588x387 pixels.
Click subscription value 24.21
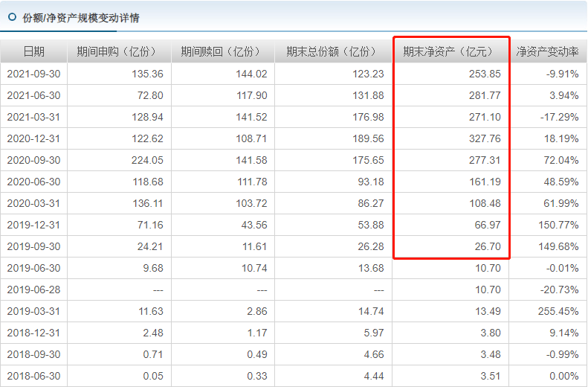[150, 246]
